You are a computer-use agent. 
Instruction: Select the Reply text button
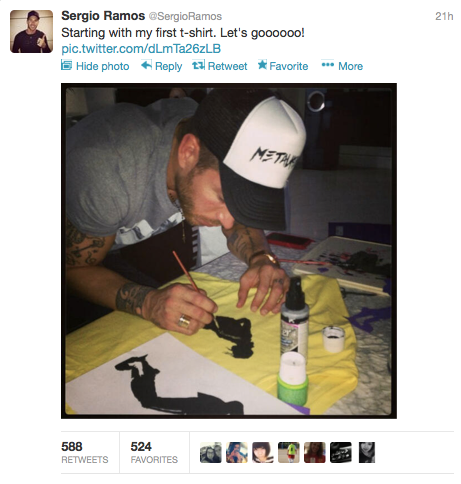pos(168,66)
